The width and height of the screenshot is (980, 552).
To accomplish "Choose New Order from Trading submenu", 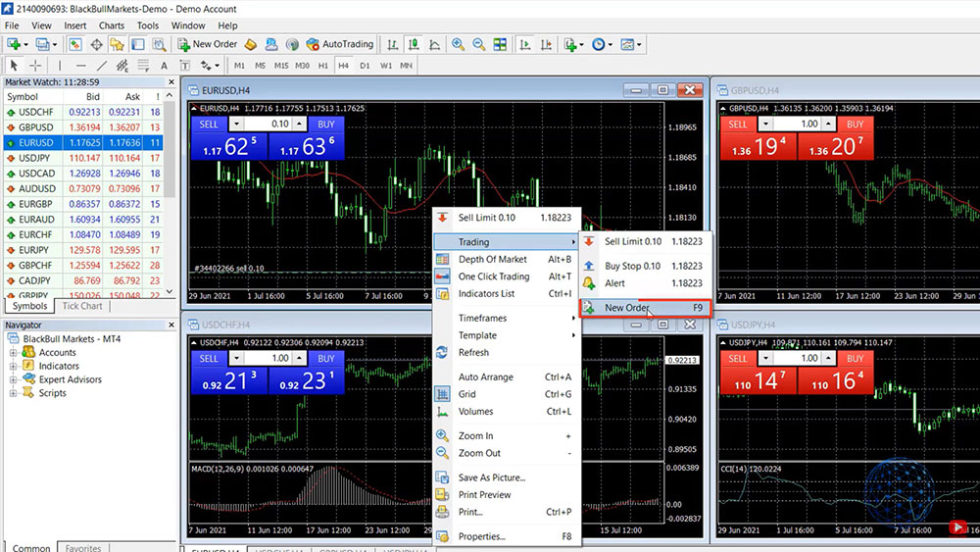I will point(627,308).
